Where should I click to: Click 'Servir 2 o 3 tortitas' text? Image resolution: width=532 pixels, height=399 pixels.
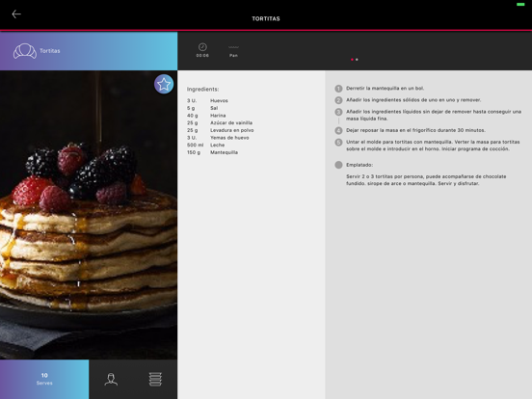(x=426, y=180)
